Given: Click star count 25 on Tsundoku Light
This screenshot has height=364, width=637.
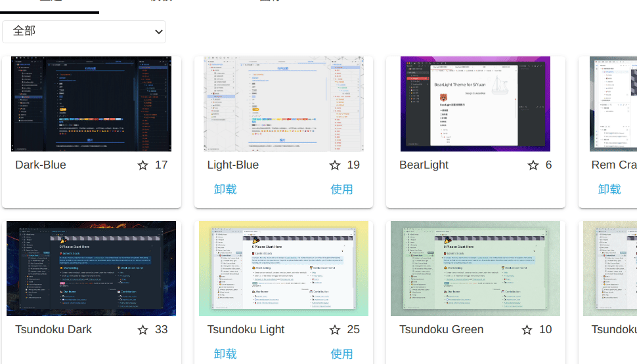Looking at the screenshot, I should [353, 329].
